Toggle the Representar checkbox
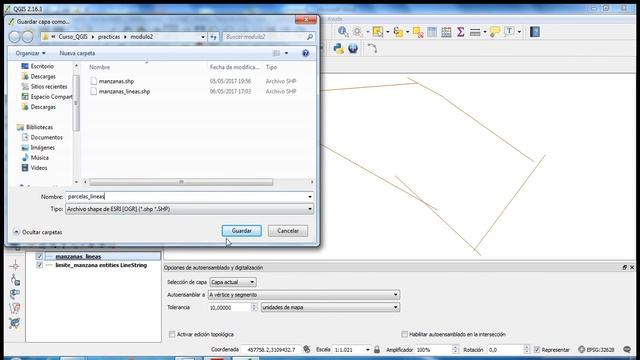 click(537, 349)
